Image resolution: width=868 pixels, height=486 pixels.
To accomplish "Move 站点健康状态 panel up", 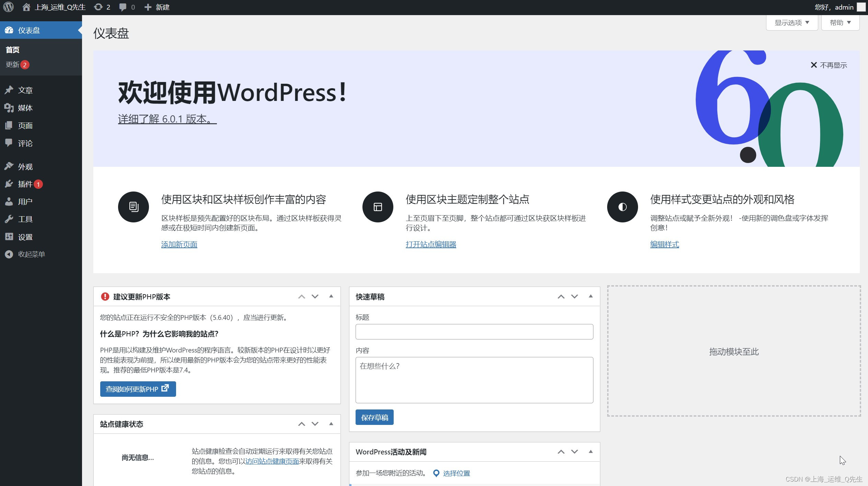I will pyautogui.click(x=302, y=424).
